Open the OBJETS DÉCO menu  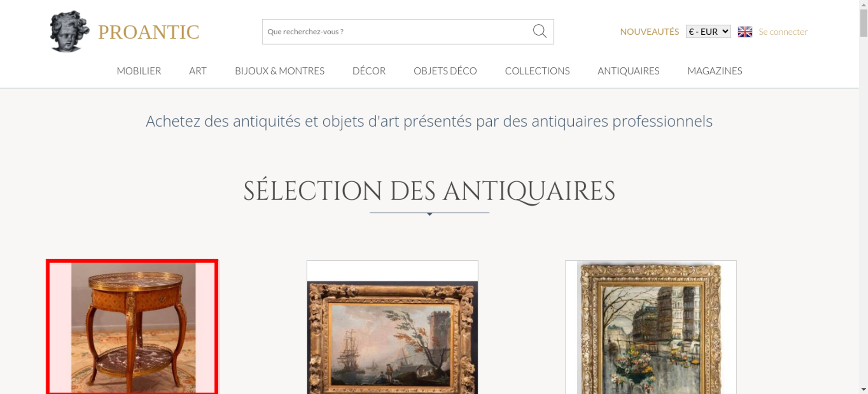445,71
